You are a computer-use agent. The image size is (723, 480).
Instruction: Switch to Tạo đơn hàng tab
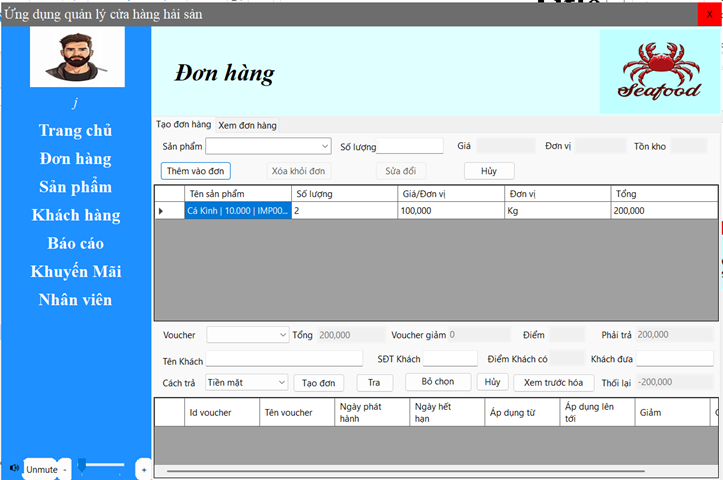(184, 124)
